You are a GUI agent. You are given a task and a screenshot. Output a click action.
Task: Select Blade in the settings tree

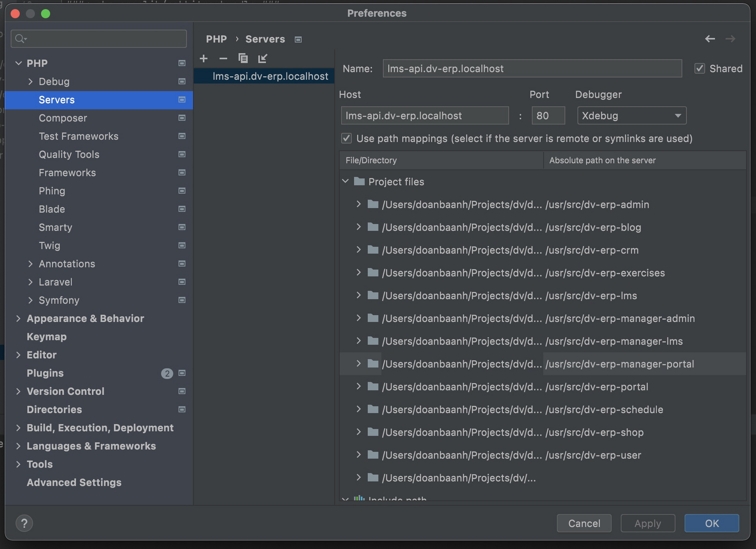52,209
